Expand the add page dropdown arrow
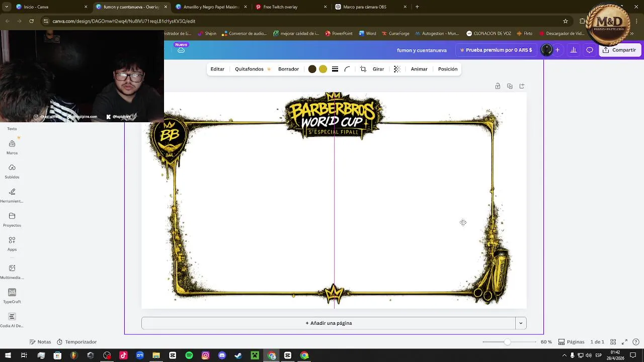This screenshot has width=644, height=362. click(x=521, y=323)
